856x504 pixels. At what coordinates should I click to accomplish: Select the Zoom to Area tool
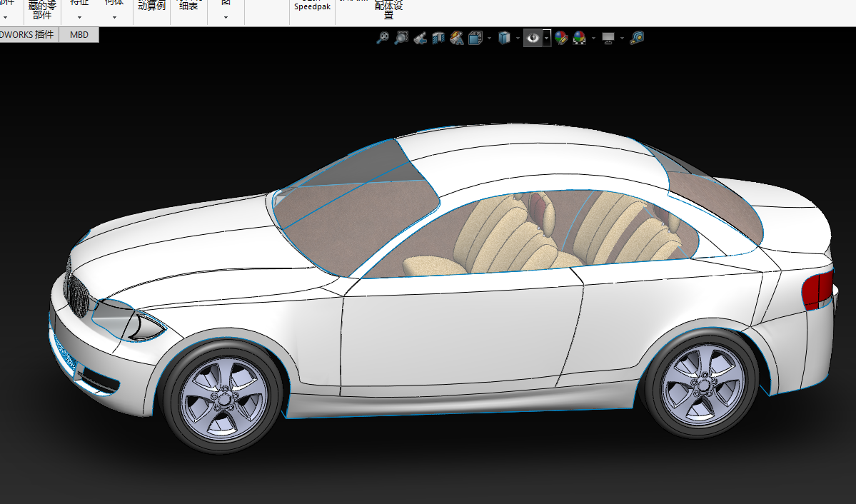click(401, 38)
